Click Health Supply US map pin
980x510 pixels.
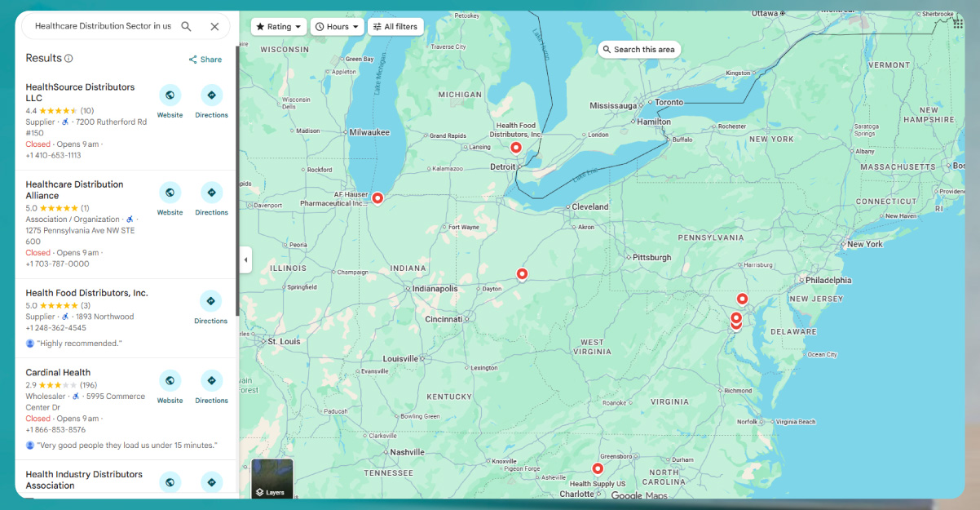pos(598,468)
